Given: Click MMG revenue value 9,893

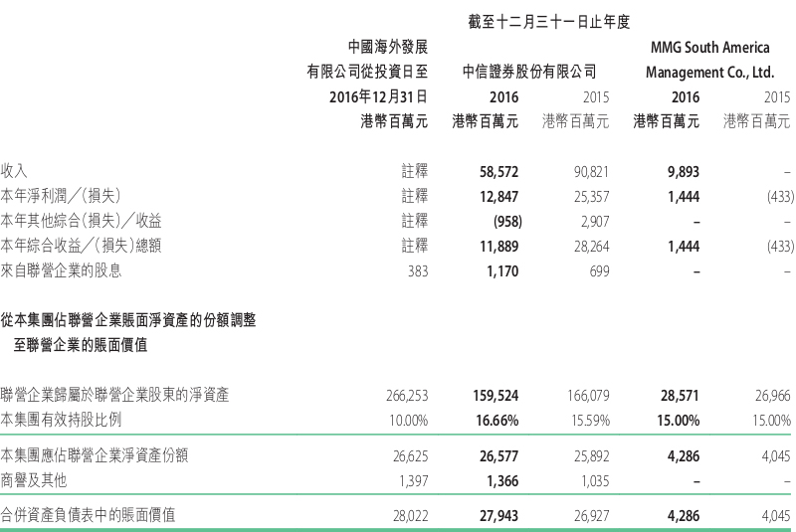Looking at the screenshot, I should click(684, 172).
